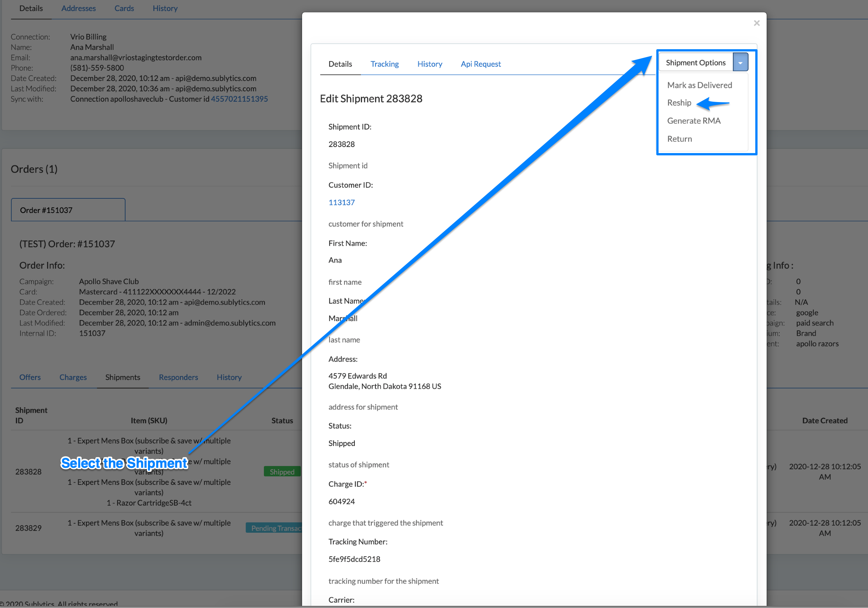Expand the Shipment Options dropdown arrow
Screen dimensions: 868x608
pos(740,62)
